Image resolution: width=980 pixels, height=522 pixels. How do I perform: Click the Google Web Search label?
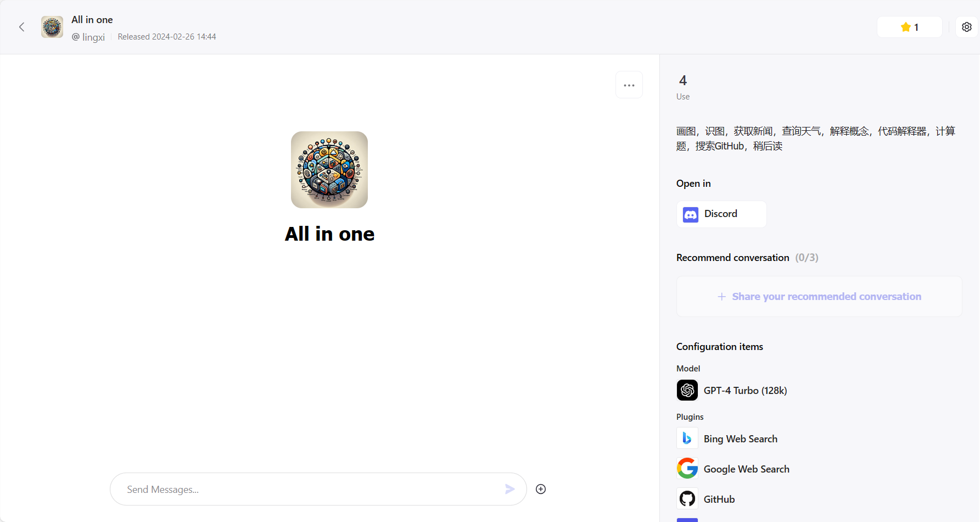(747, 469)
